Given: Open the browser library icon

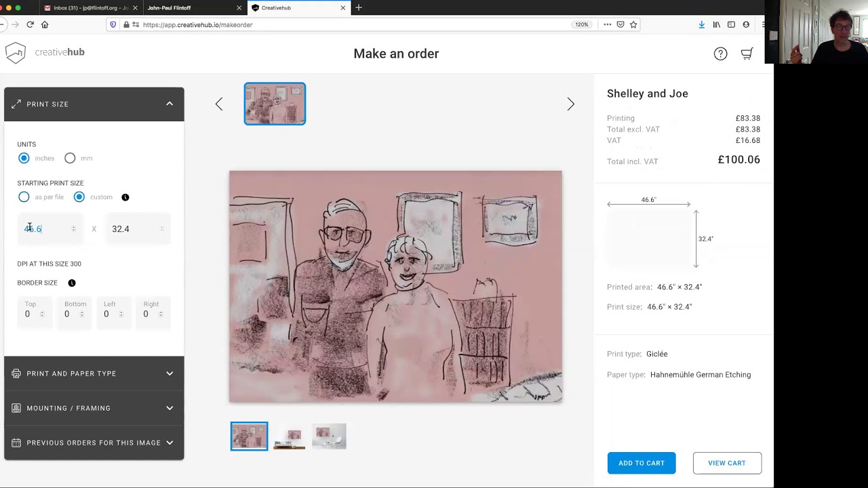Looking at the screenshot, I should pyautogui.click(x=716, y=24).
